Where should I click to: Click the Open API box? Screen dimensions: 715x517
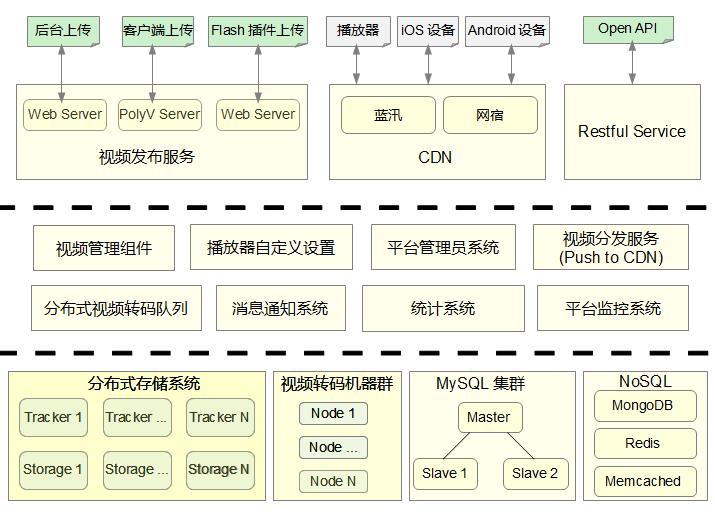pyautogui.click(x=628, y=30)
